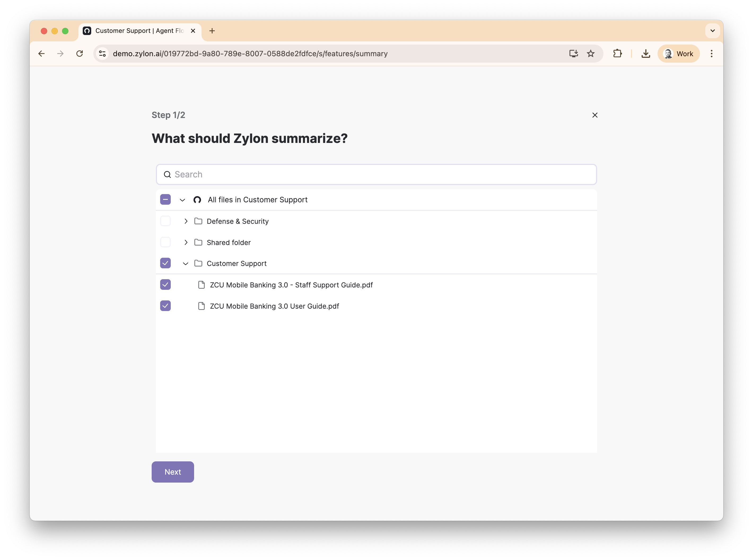Collapse the Customer Support folder
Image resolution: width=753 pixels, height=560 pixels.
(x=185, y=264)
